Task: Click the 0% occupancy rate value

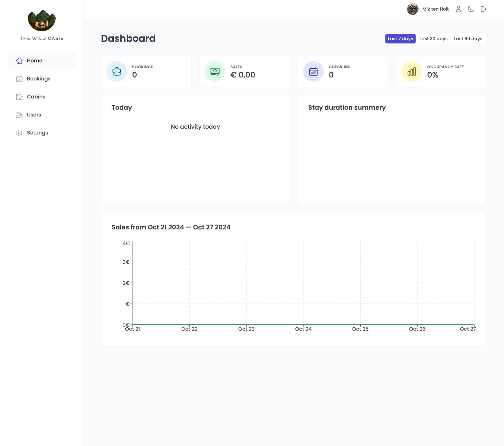Action: [433, 75]
